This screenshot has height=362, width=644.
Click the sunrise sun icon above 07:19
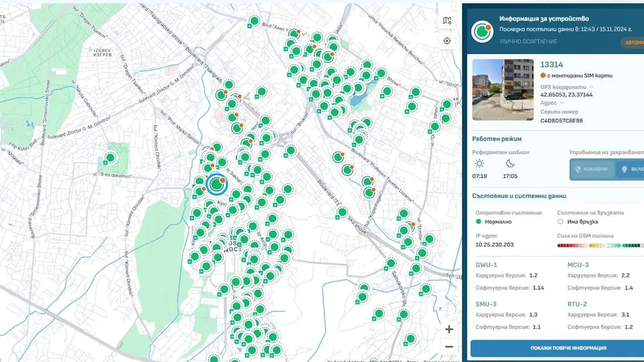click(479, 164)
